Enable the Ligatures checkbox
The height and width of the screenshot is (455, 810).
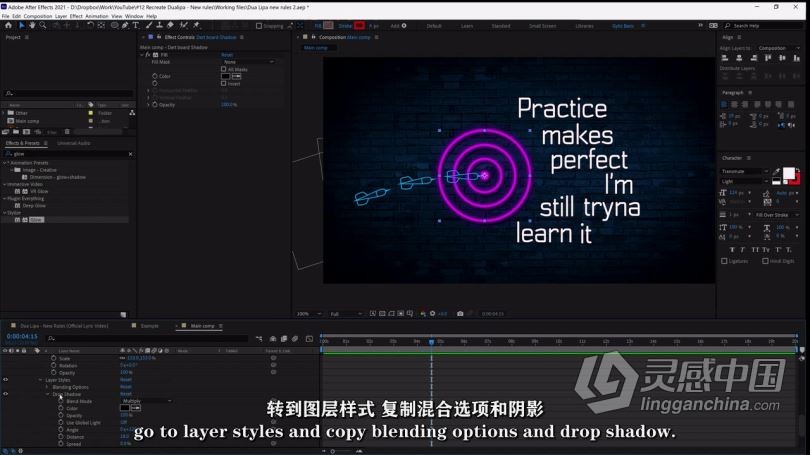click(724, 261)
